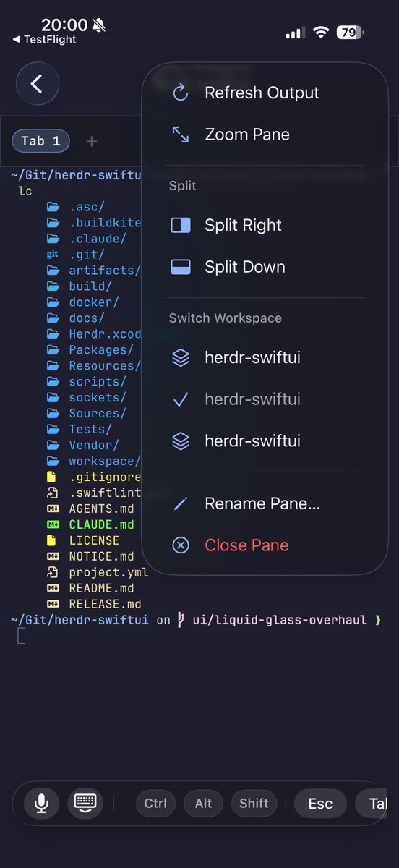This screenshot has height=868, width=399.
Task: Select the checkmarked herdr-swiftui workspace
Action: point(265,399)
